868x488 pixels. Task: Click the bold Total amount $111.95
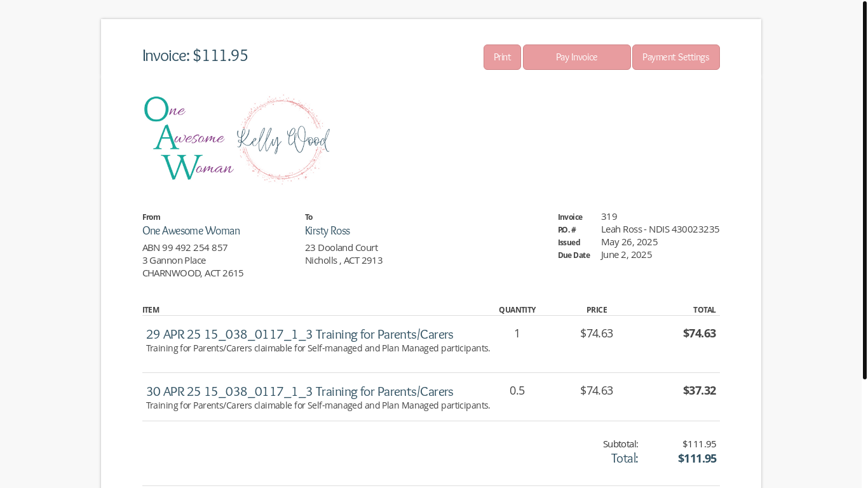coord(696,459)
